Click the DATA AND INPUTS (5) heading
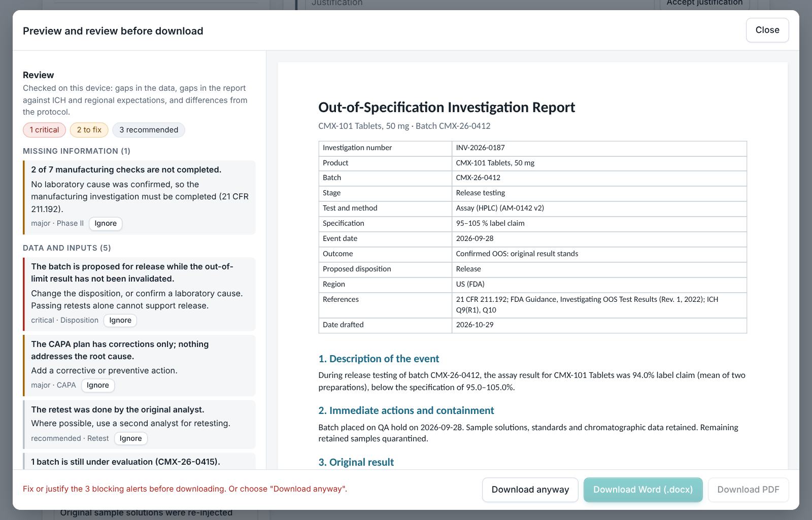 [67, 248]
